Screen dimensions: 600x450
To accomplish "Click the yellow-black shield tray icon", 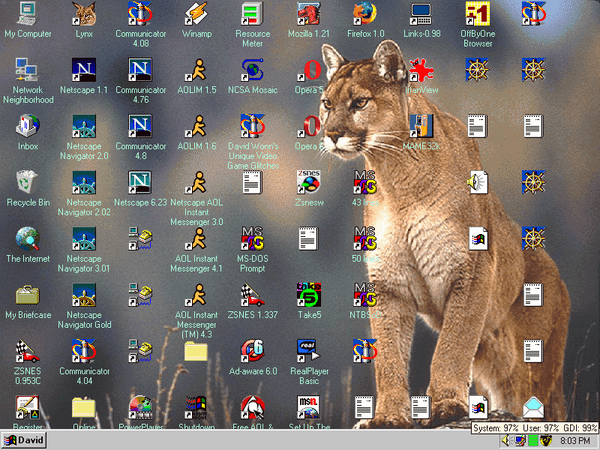I will [x=546, y=441].
